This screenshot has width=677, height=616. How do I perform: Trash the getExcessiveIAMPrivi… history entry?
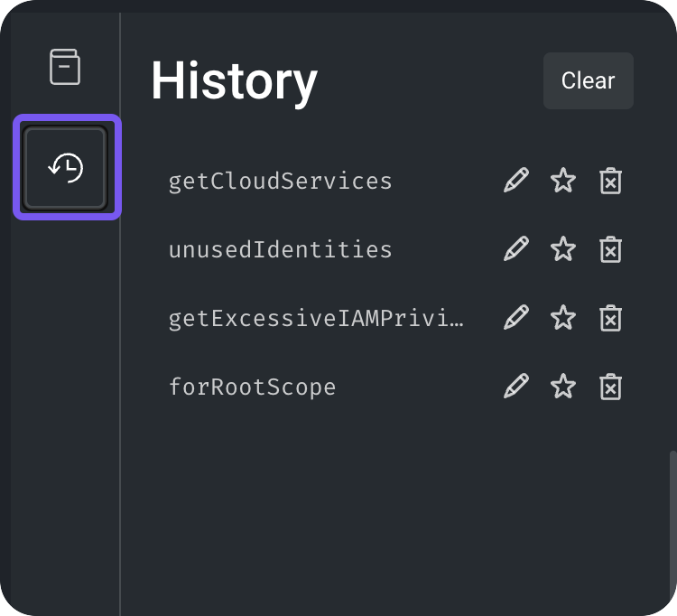click(611, 318)
